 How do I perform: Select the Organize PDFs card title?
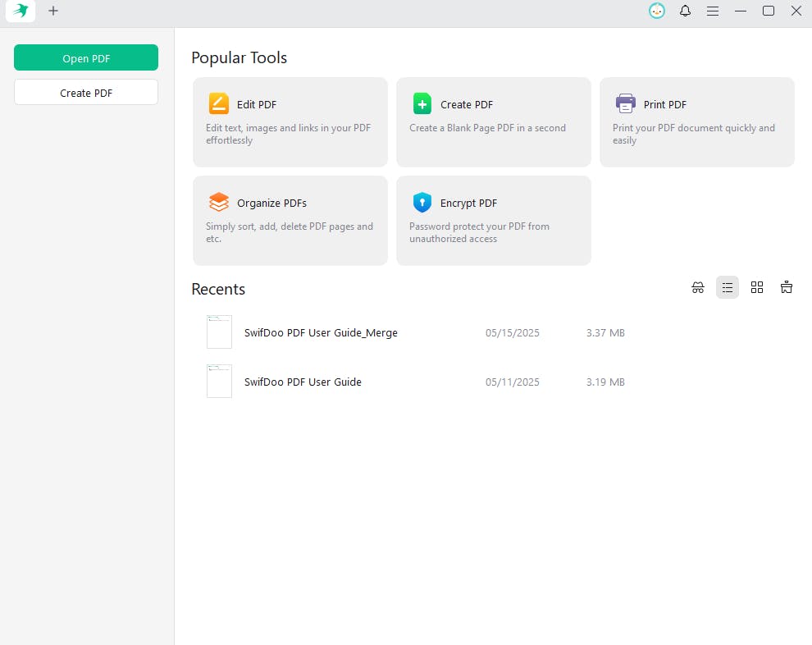271,203
